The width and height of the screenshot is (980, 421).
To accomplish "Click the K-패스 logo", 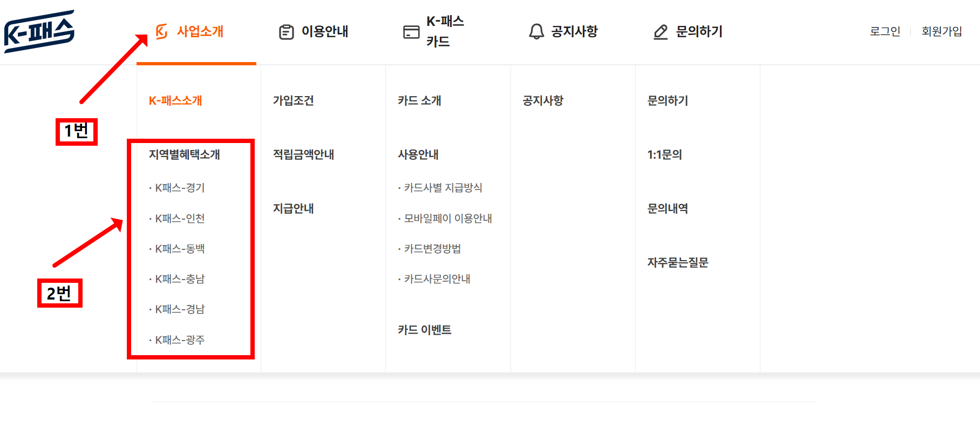I will (38, 30).
